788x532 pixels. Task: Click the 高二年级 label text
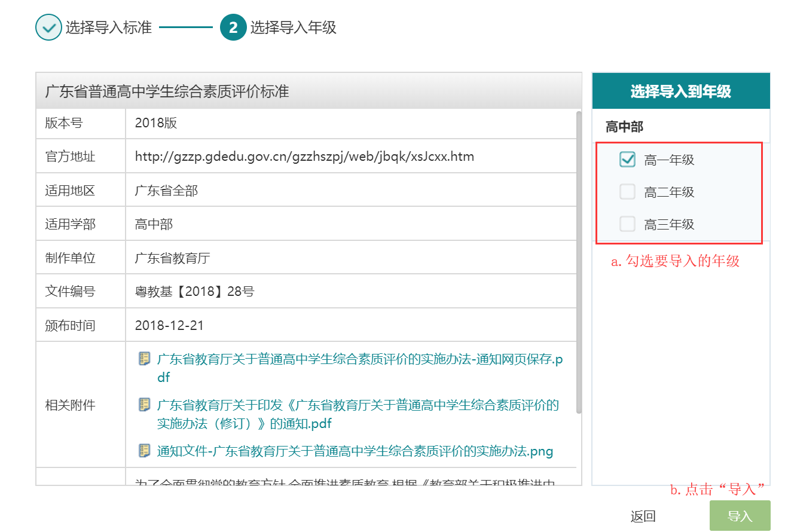coord(669,192)
